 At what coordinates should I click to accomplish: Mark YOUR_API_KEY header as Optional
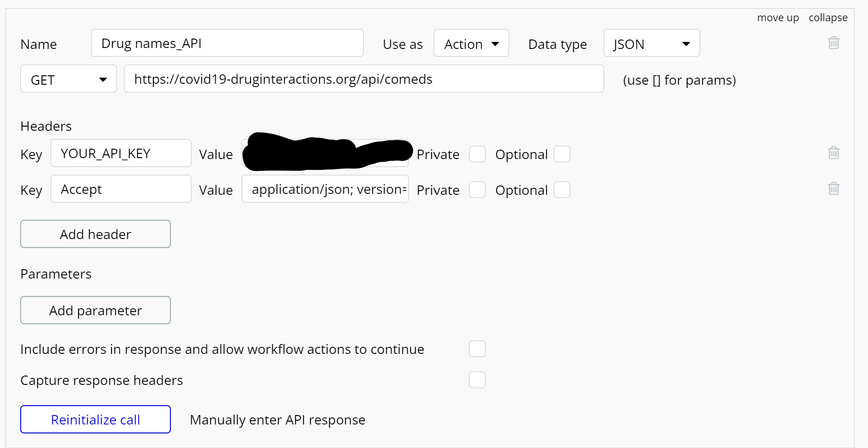(x=562, y=154)
